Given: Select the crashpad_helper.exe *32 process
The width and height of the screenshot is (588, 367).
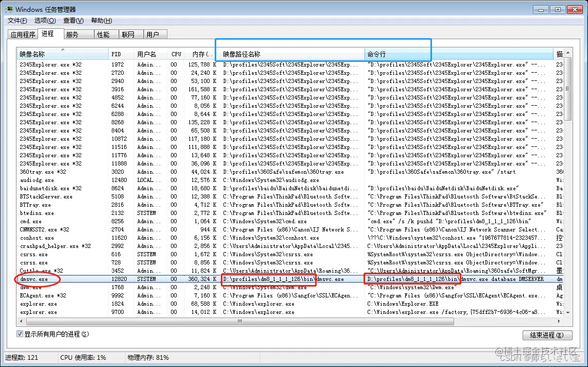Looking at the screenshot, I should pos(290,246).
